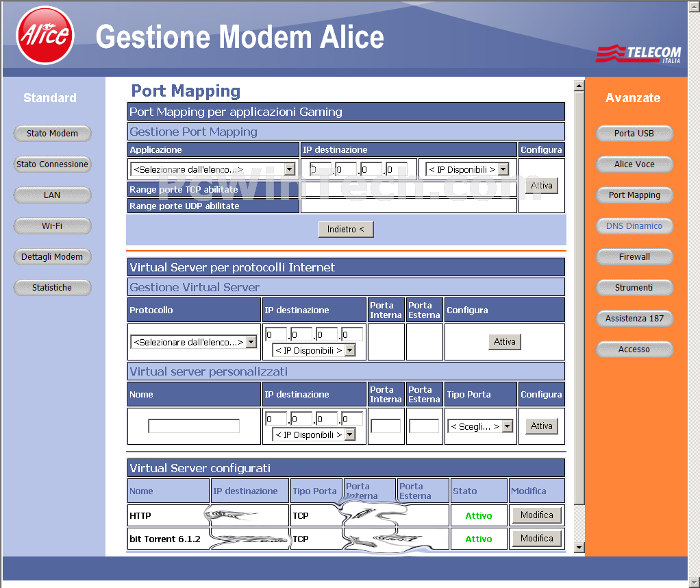Click the Virtual Server configurati heading
700x588 pixels.
[200, 468]
